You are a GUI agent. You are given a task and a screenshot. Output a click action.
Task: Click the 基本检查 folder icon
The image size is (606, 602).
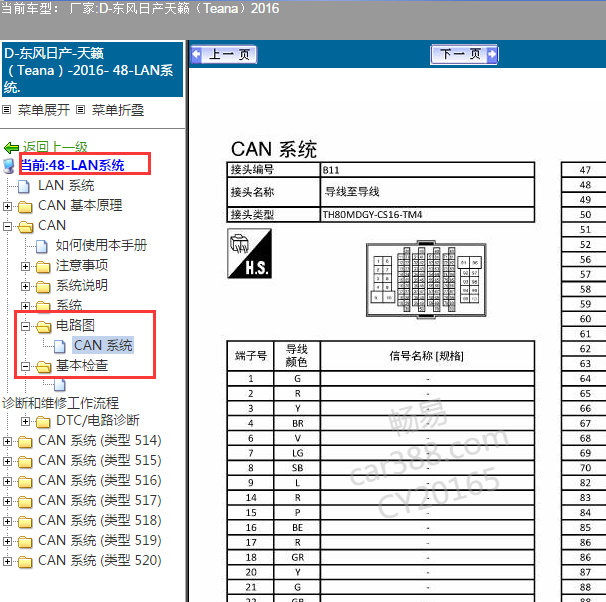[x=44, y=367]
